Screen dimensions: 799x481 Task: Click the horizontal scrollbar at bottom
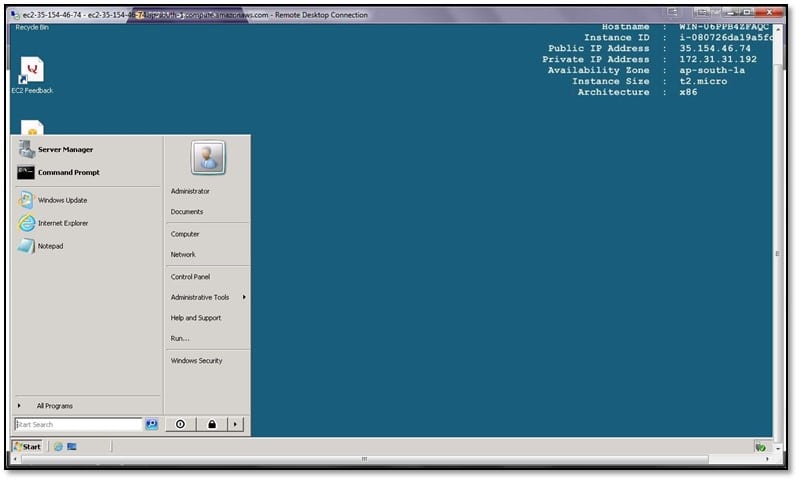365,459
